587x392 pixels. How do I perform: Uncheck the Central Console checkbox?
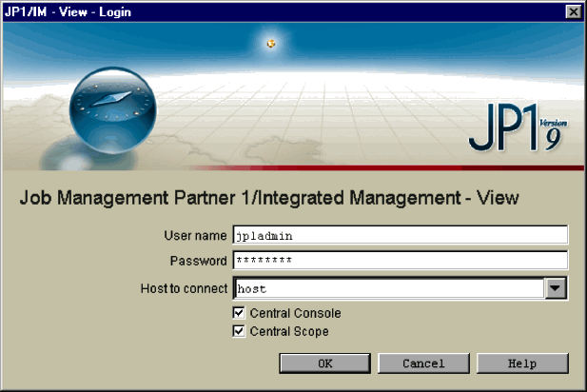(x=239, y=313)
